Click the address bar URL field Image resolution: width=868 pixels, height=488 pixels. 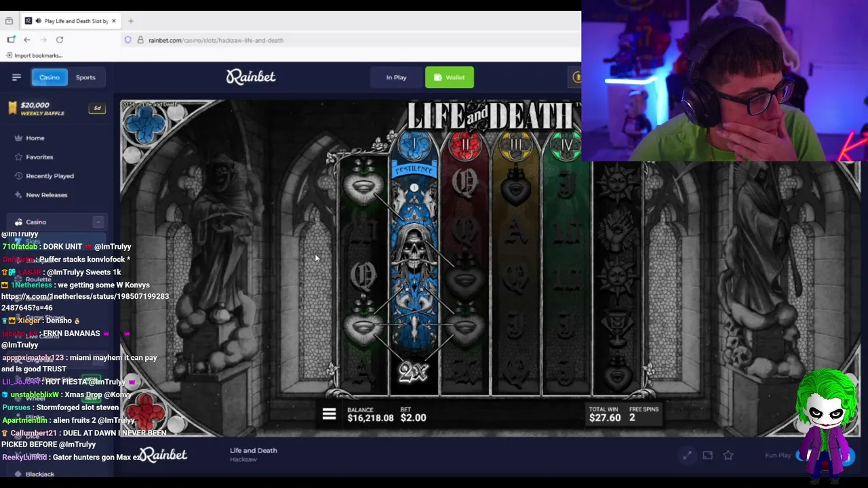click(x=349, y=40)
